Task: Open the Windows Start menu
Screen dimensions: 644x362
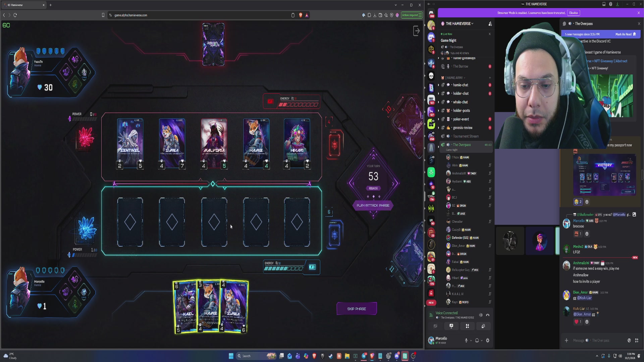Action: pos(231,356)
